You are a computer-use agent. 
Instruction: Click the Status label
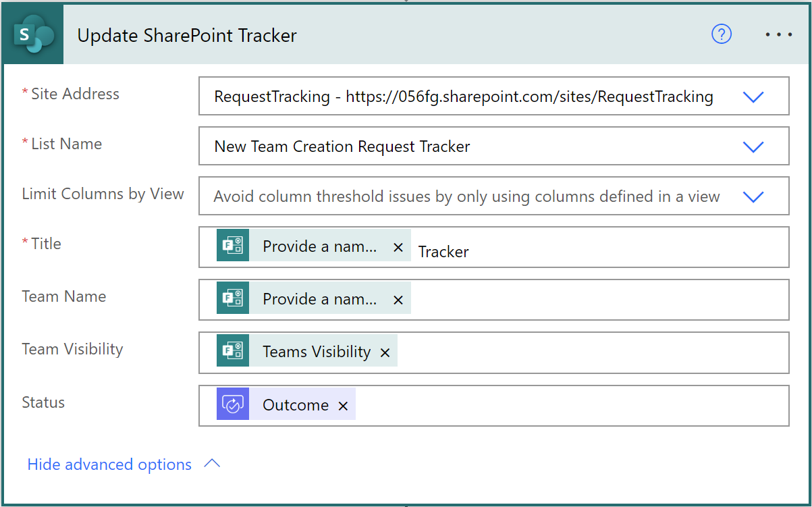[43, 402]
